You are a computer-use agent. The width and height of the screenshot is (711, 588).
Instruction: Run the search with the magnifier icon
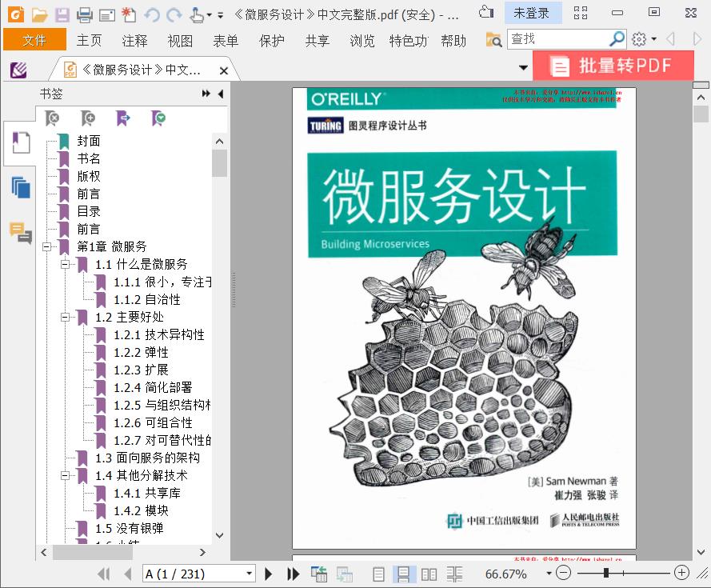point(617,39)
